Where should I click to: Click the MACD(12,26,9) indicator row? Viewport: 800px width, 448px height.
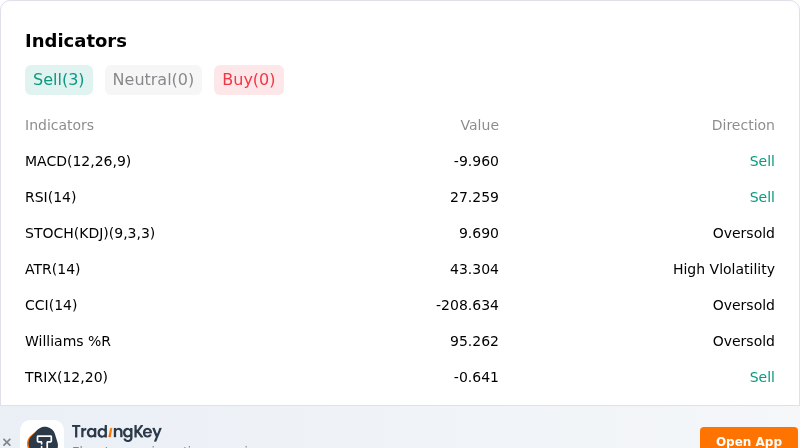(399, 161)
